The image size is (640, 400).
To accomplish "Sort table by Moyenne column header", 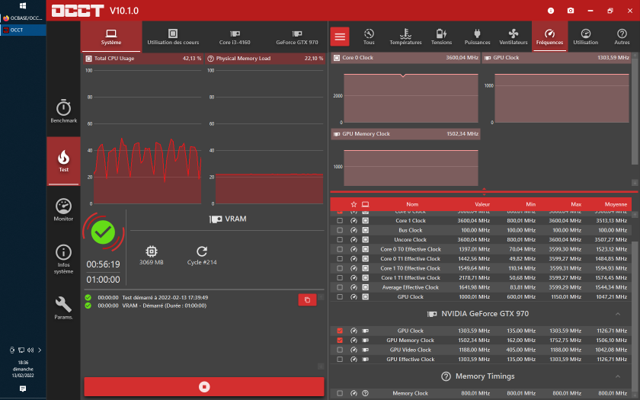I will pyautogui.click(x=616, y=204).
